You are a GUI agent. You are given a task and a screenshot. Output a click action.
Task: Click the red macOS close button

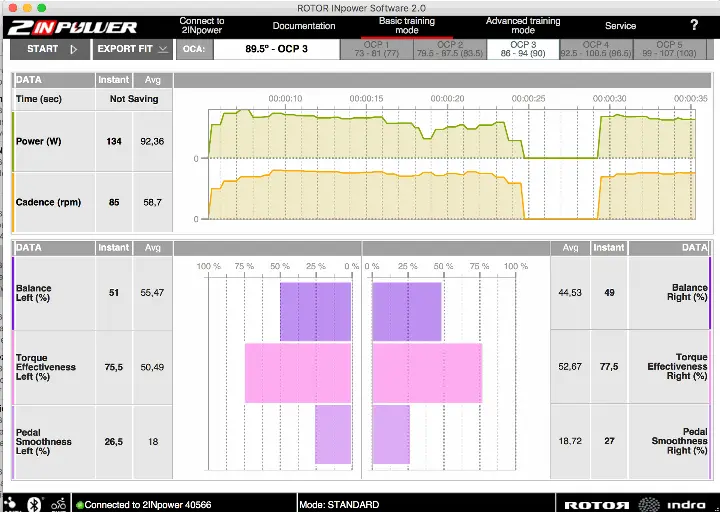pos(13,8)
